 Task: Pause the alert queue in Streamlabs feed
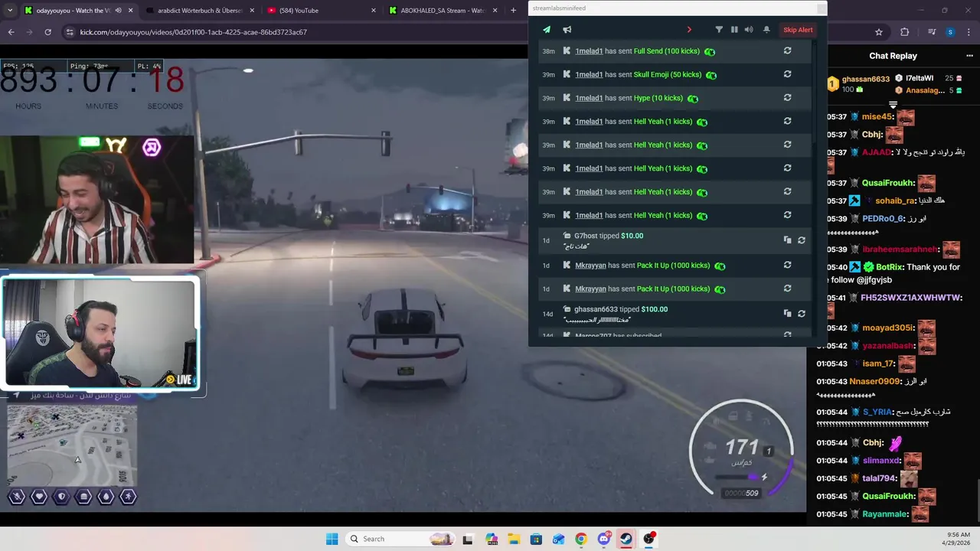tap(734, 30)
